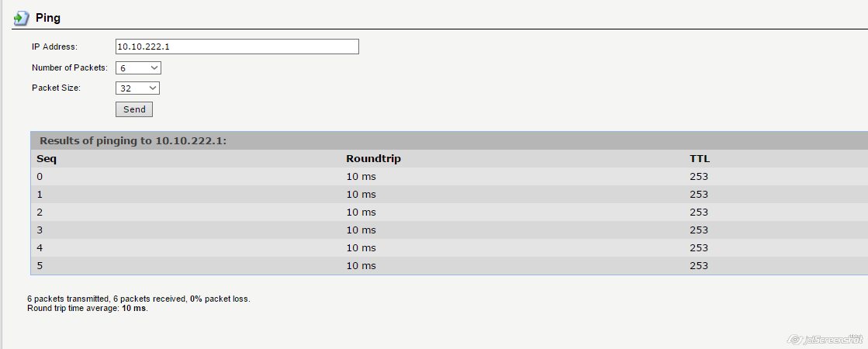Click the IP Address input field
The height and width of the screenshot is (349, 868).
click(x=237, y=47)
